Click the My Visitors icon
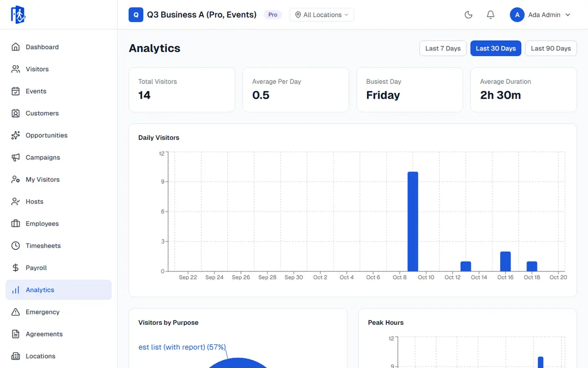This screenshot has height=368, width=588. [x=16, y=180]
